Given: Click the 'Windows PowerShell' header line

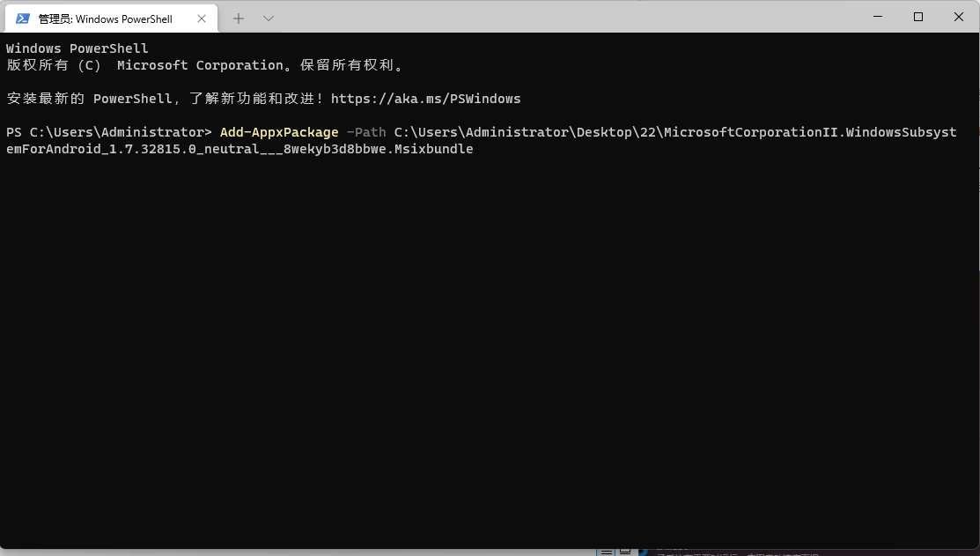Looking at the screenshot, I should 77,48.
